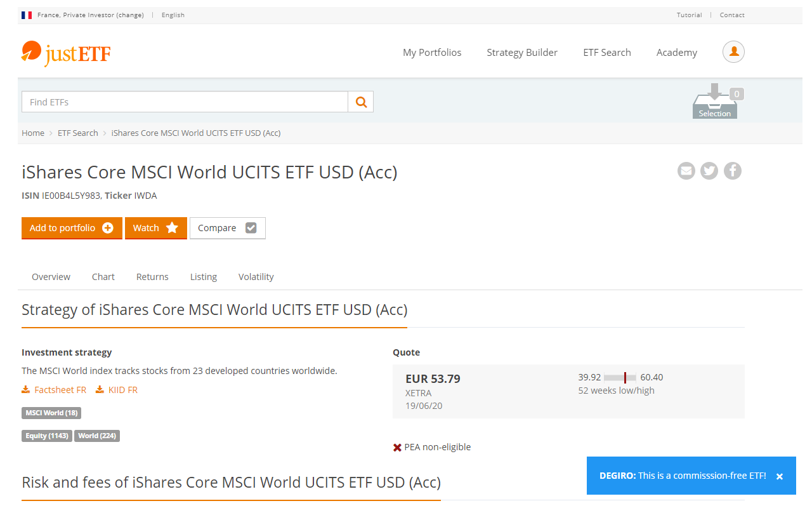Click the justETF logo

(x=66, y=53)
